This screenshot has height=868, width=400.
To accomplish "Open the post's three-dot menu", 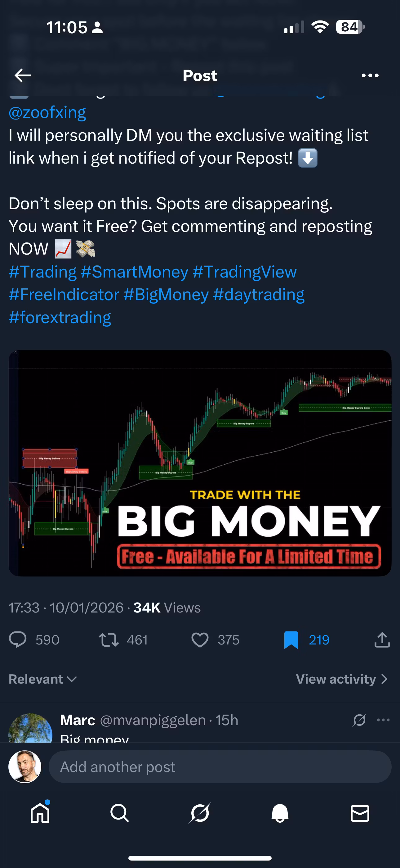I will [x=370, y=75].
